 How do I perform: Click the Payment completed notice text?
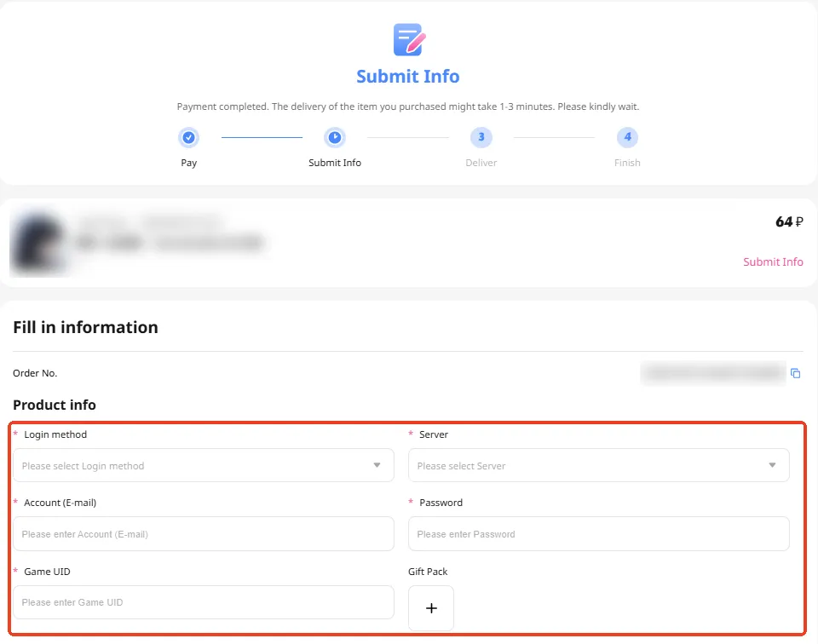(408, 106)
